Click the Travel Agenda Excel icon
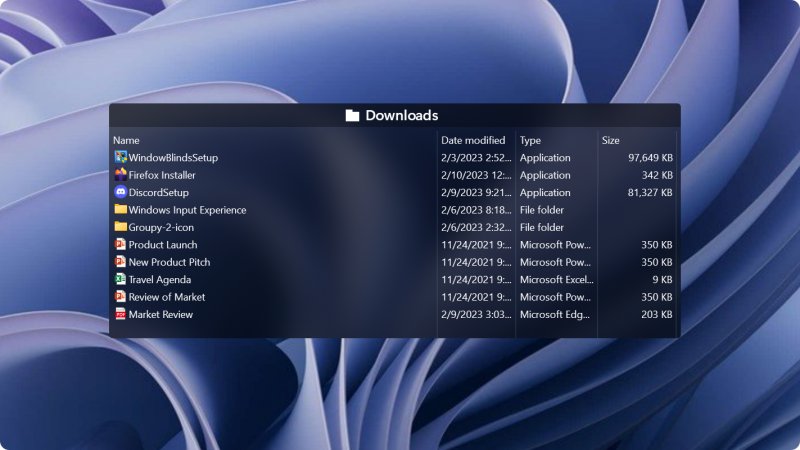 pyautogui.click(x=120, y=280)
